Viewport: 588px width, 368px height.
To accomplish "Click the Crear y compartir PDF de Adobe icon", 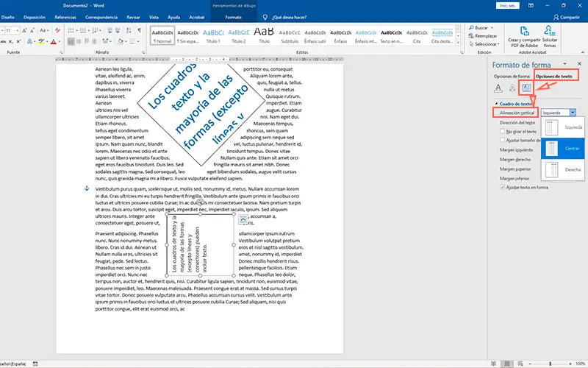I will coord(524,31).
